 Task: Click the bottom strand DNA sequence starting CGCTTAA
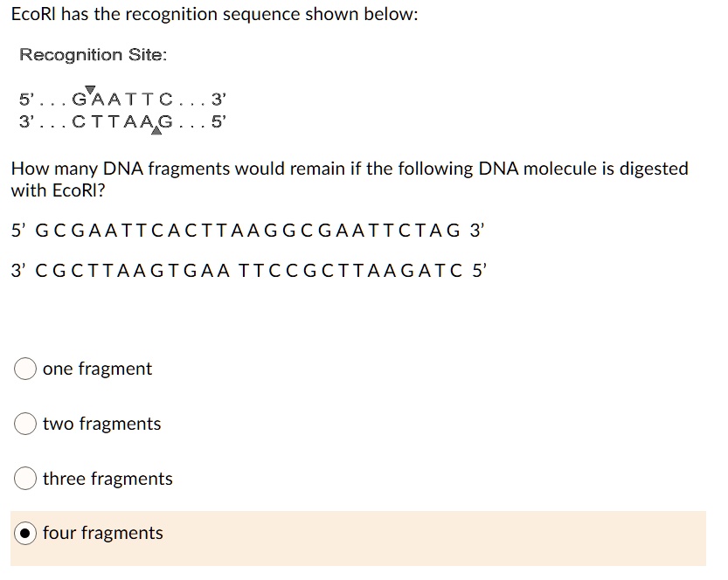249,271
